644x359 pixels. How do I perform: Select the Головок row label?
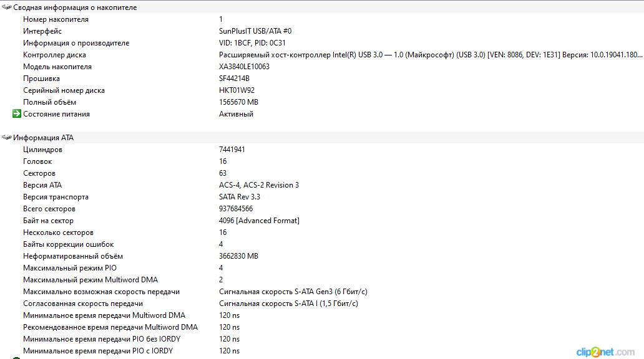click(x=37, y=161)
